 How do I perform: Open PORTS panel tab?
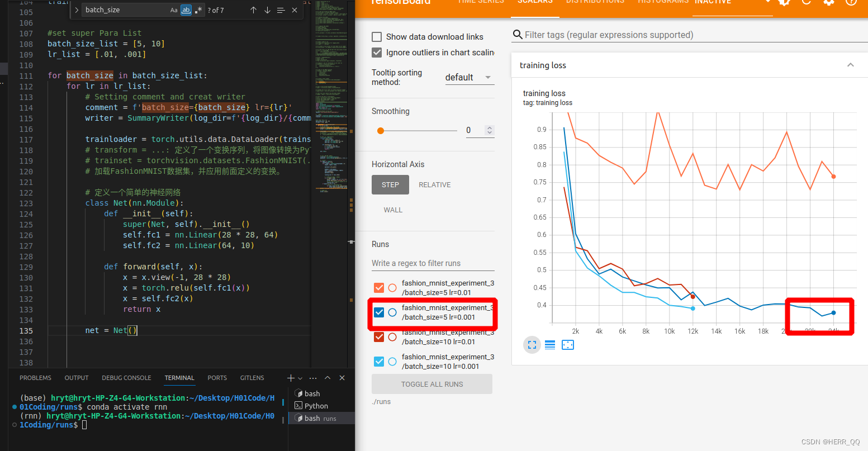217,378
